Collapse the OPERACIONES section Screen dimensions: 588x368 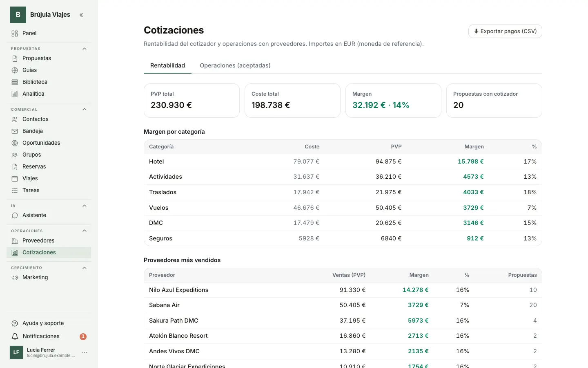click(x=85, y=231)
